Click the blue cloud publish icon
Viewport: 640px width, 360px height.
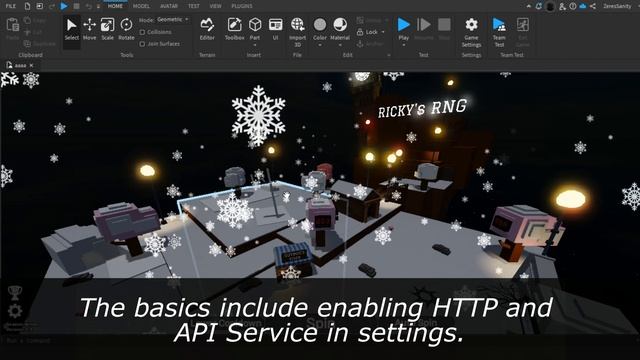point(583,6)
